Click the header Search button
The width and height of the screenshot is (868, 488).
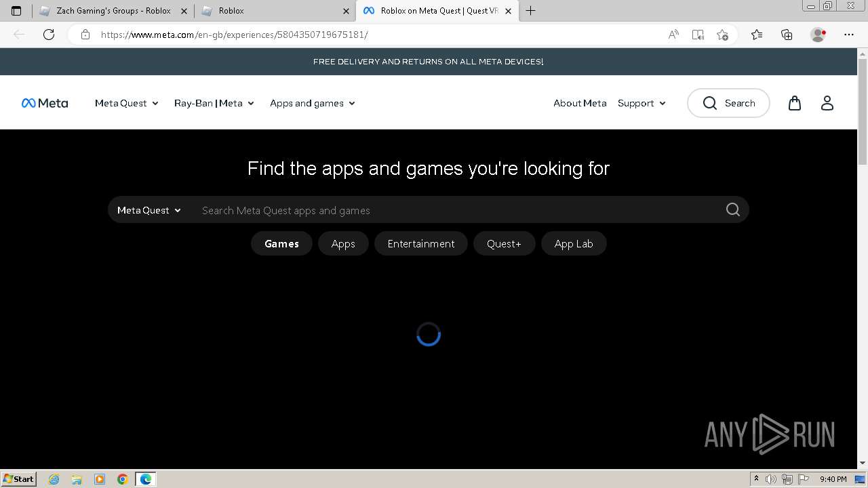[728, 103]
